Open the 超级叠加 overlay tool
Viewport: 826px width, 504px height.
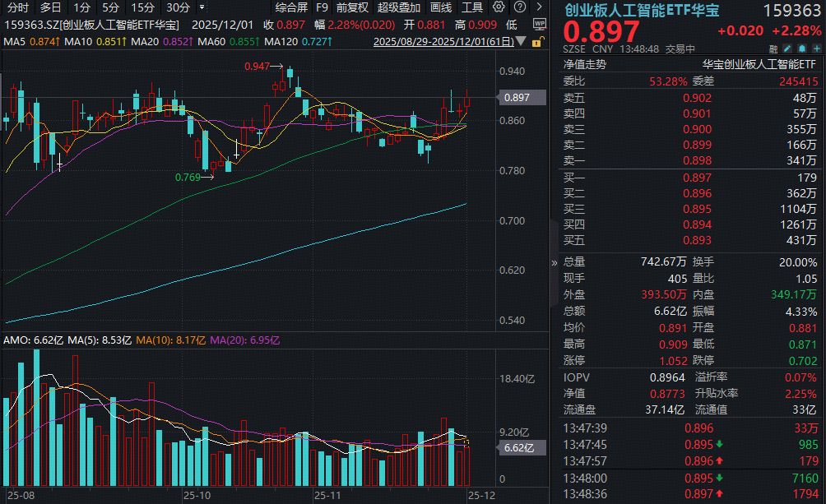[398, 7]
